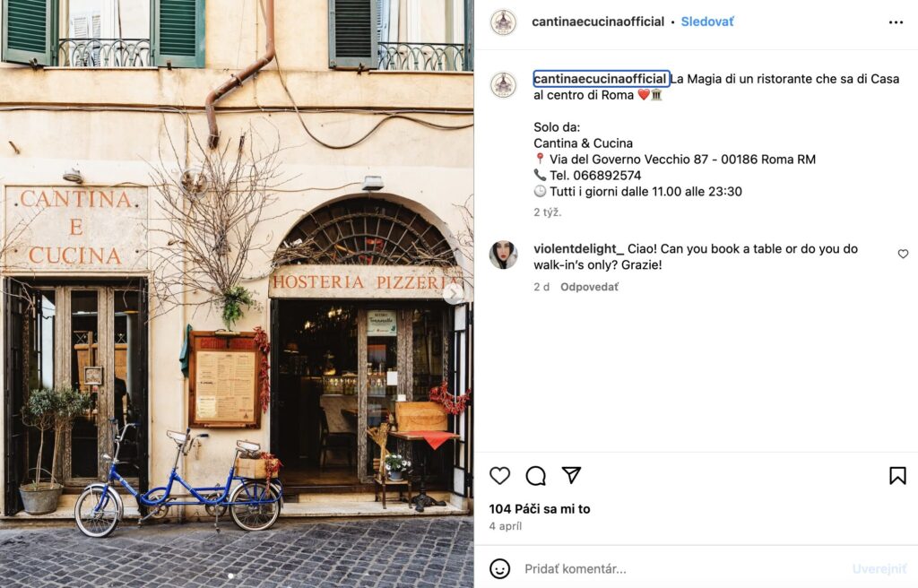Open the comment bubble icon
This screenshot has width=918, height=588.
pyautogui.click(x=536, y=476)
